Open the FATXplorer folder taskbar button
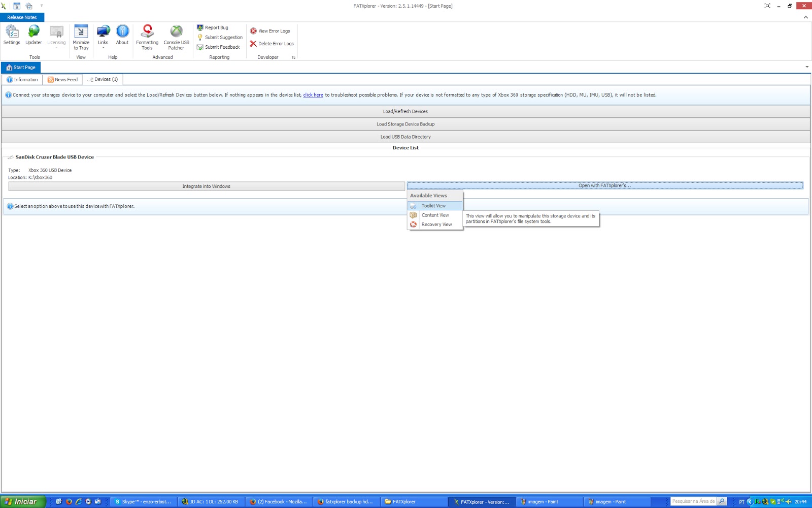The width and height of the screenshot is (812, 508). 414,501
